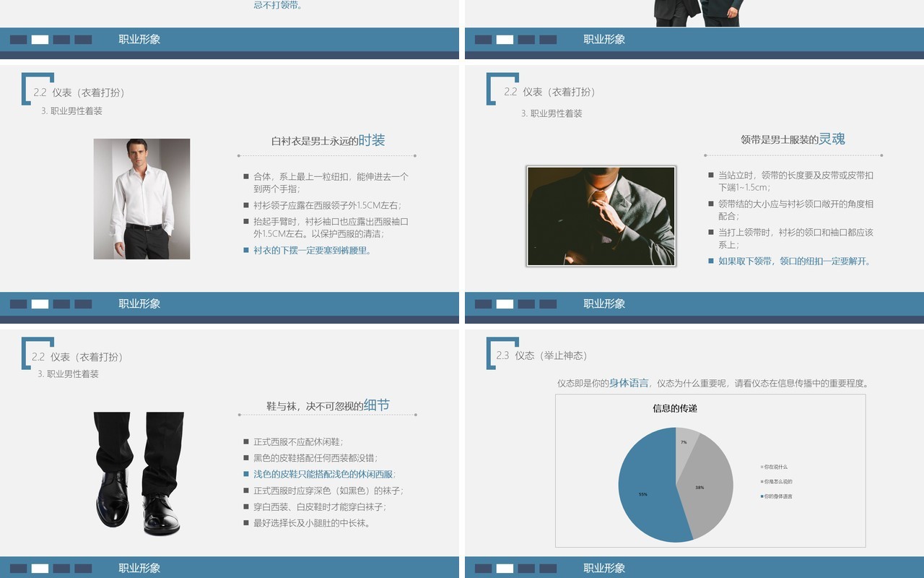The height and width of the screenshot is (578, 924).
Task: Click bullet 抬起手臂时，衬衫袖口也应露出西服袖口
Action: 326,228
